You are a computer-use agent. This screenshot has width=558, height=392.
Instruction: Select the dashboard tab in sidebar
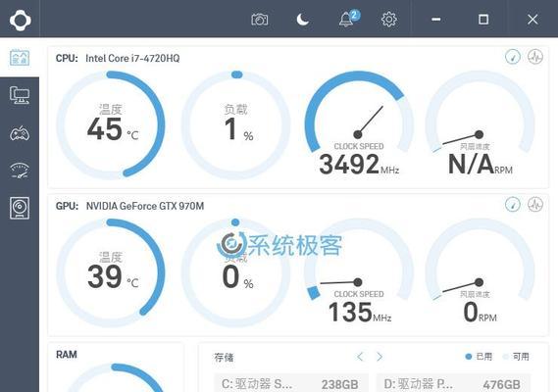point(20,58)
